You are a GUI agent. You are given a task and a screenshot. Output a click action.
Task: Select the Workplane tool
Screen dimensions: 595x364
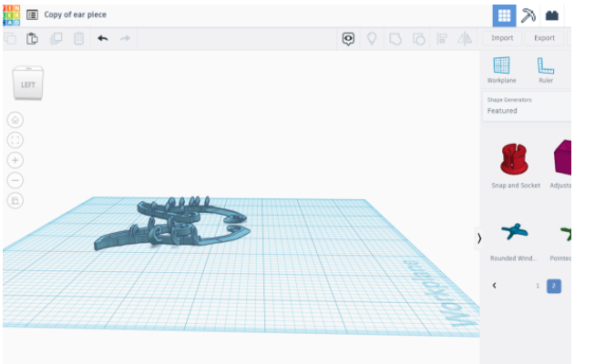[502, 70]
